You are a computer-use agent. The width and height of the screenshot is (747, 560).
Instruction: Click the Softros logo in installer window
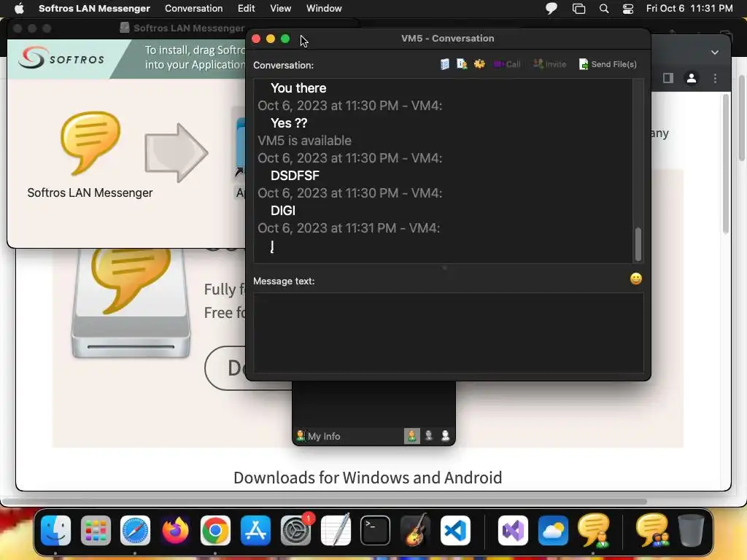[x=61, y=58]
